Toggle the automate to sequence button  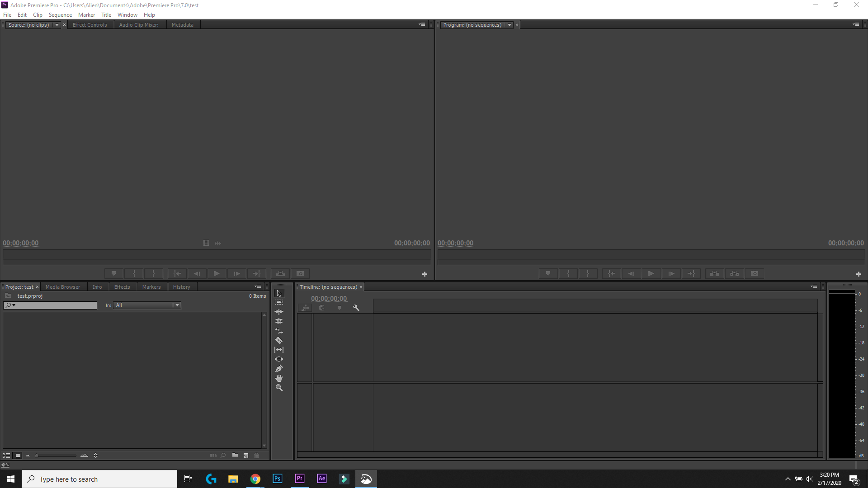[213, 455]
